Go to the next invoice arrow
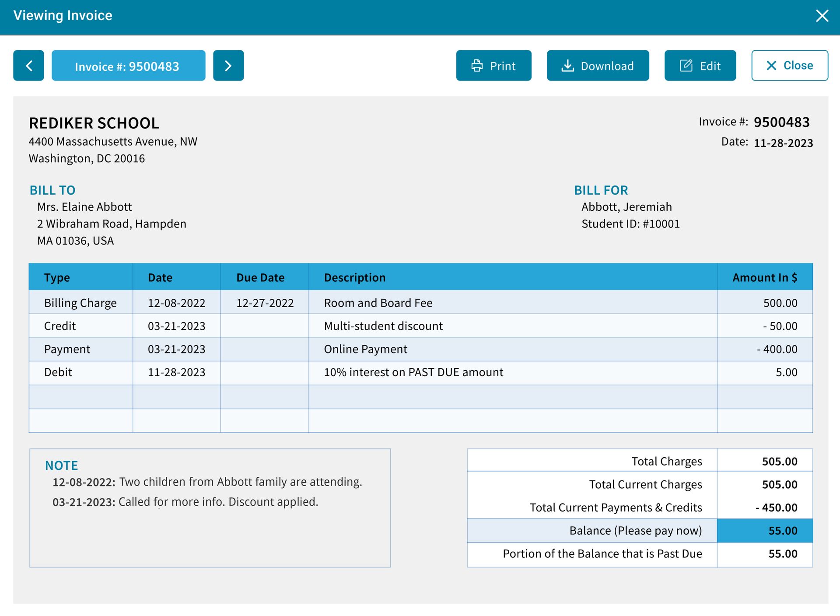This screenshot has width=840, height=616. [228, 66]
